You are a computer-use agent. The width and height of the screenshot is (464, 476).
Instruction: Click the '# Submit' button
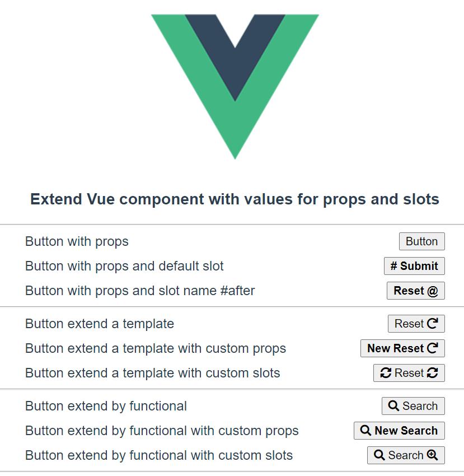click(414, 266)
